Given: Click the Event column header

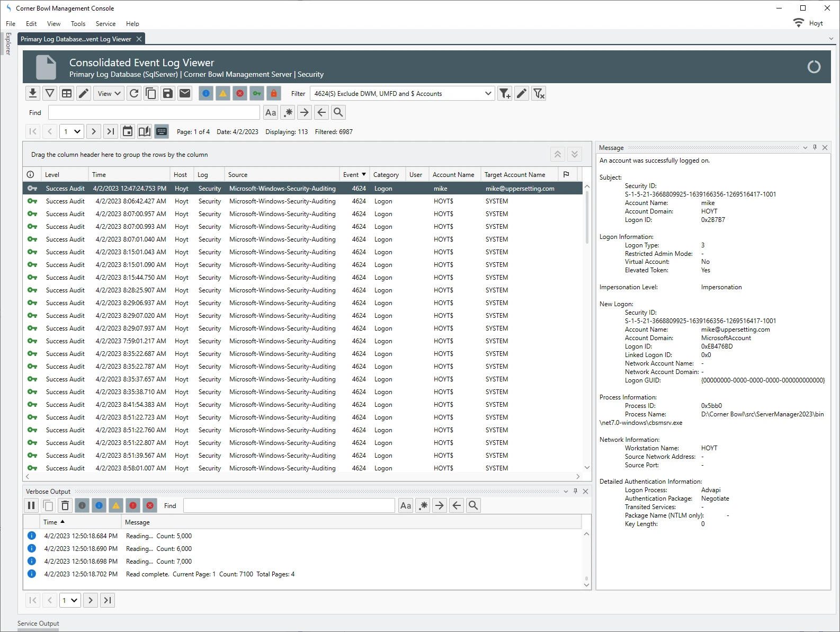Looking at the screenshot, I should tap(351, 174).
